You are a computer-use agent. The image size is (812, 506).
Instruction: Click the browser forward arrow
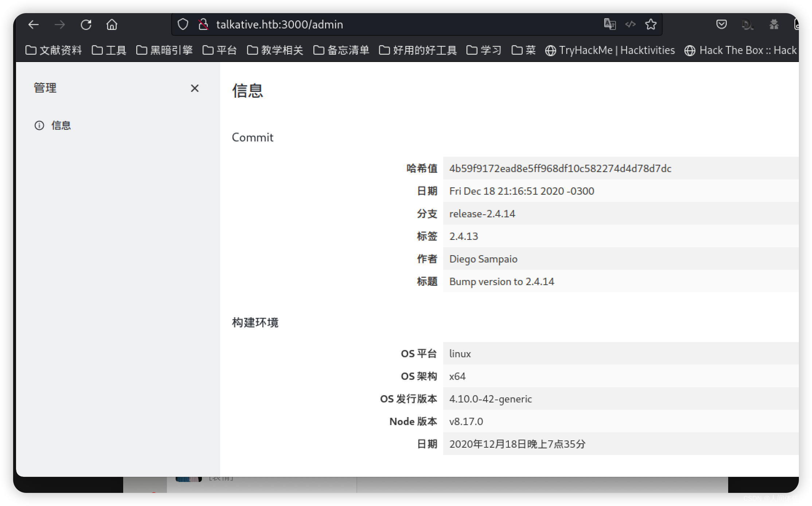60,24
